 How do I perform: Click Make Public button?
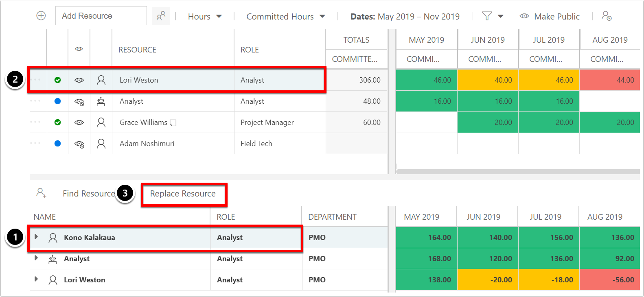point(550,17)
